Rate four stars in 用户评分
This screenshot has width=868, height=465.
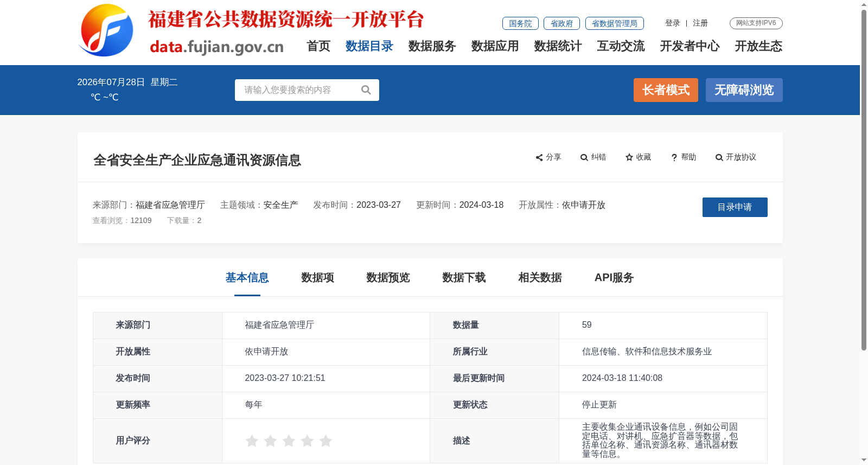pos(307,441)
